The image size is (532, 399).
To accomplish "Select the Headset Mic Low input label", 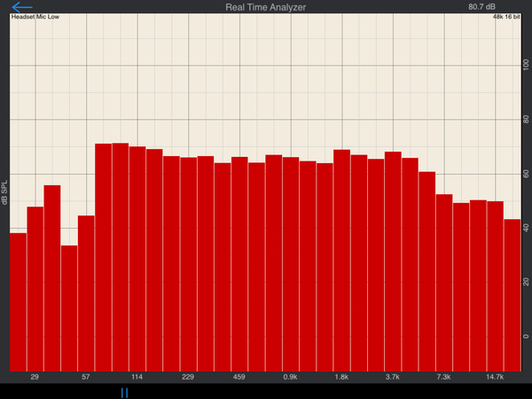I will coord(35,17).
